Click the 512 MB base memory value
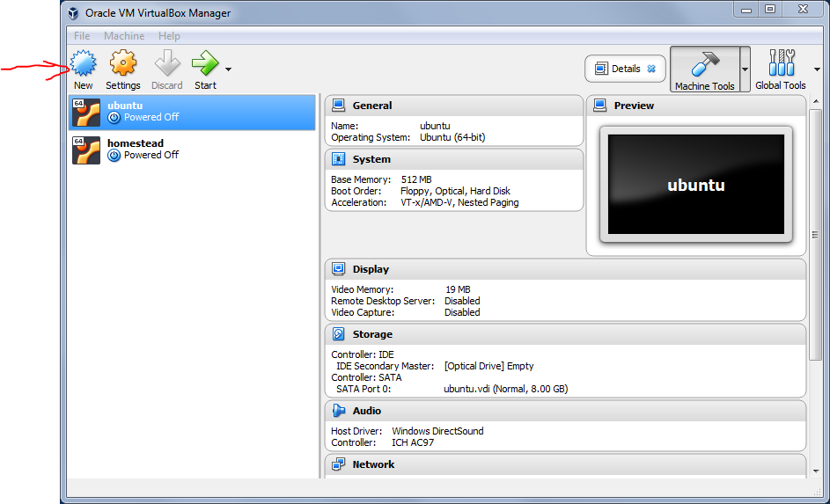The image size is (830, 504). point(416,179)
